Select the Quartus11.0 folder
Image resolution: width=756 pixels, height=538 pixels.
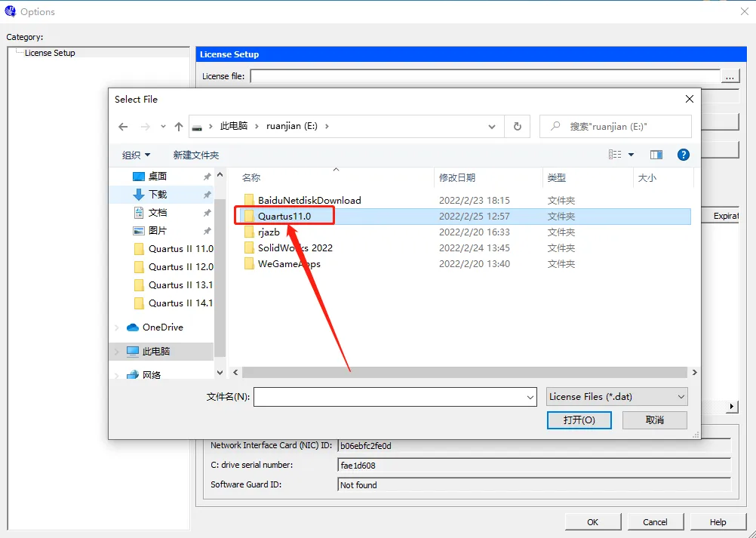[x=284, y=216]
